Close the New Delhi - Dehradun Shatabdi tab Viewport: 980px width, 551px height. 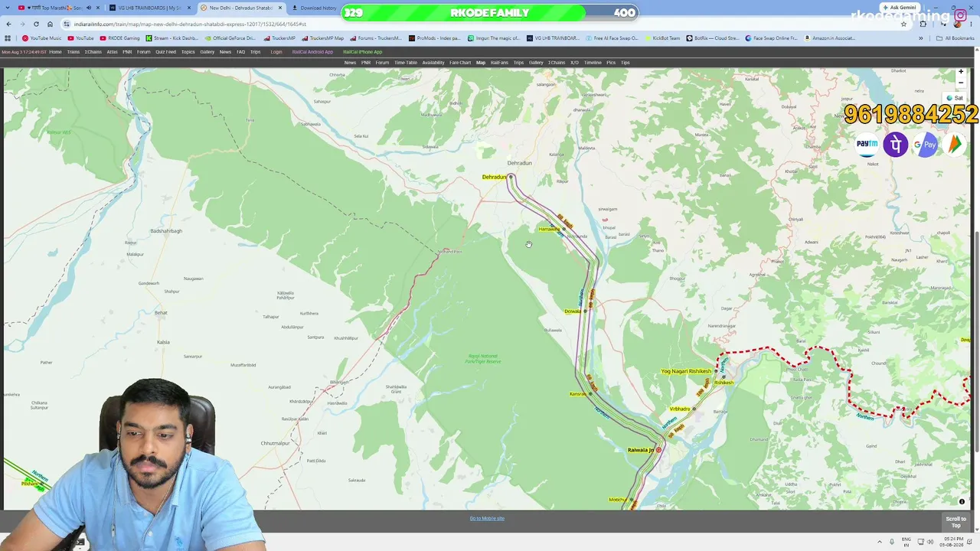280,8
